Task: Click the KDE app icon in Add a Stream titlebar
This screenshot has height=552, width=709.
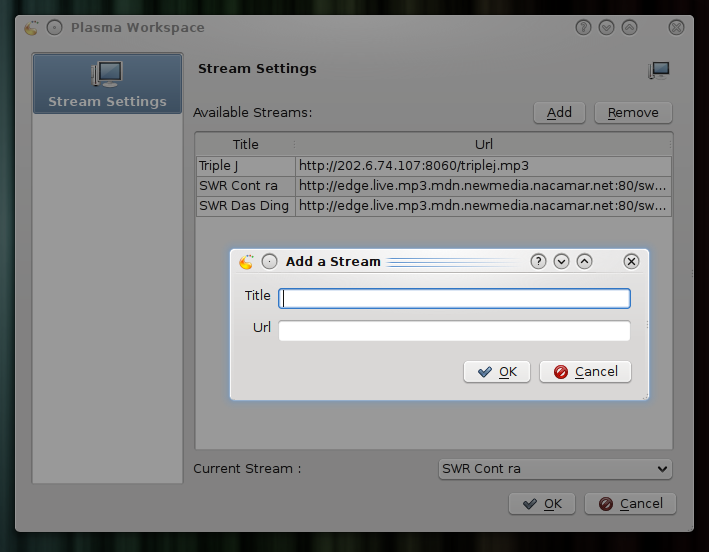Action: coord(246,261)
